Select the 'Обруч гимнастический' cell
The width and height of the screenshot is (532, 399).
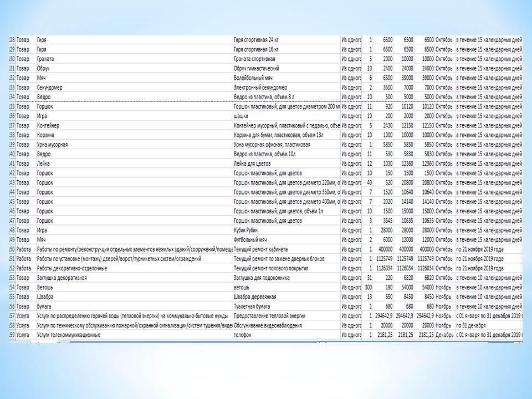point(287,68)
